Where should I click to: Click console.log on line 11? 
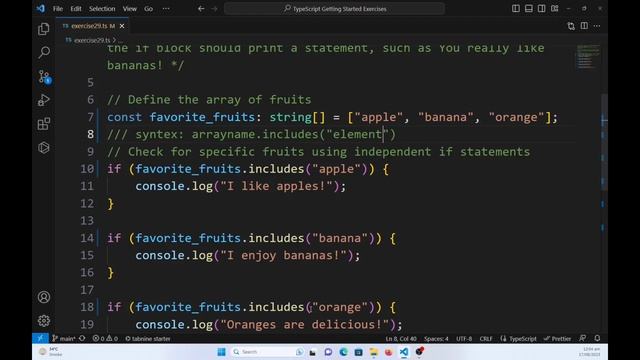coord(174,186)
